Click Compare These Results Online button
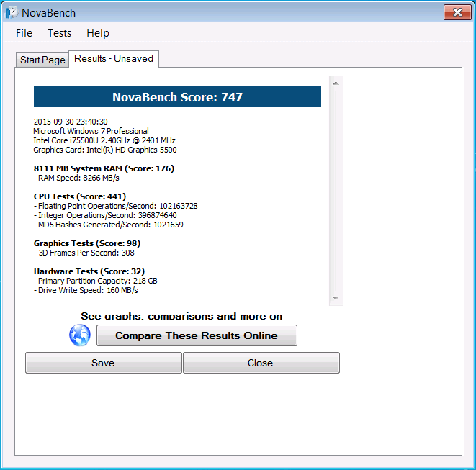Screen dimensions: 476x470 pyautogui.click(x=197, y=335)
